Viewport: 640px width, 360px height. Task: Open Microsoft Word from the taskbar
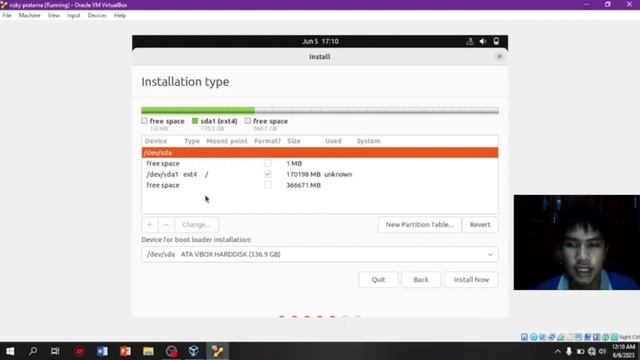point(102,351)
